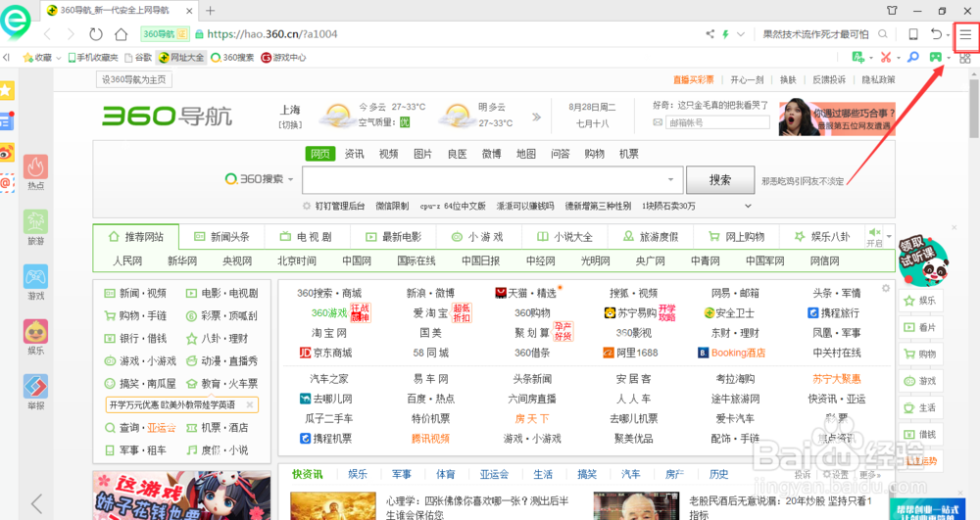980x520 pixels.
Task: Click the yellow star favorites sidebar icon
Action: click(x=6, y=90)
